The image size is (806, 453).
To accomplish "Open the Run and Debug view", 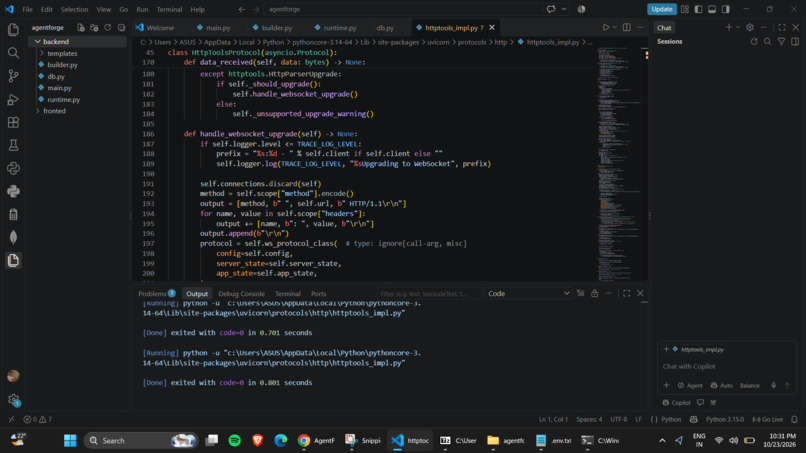I will [x=13, y=99].
